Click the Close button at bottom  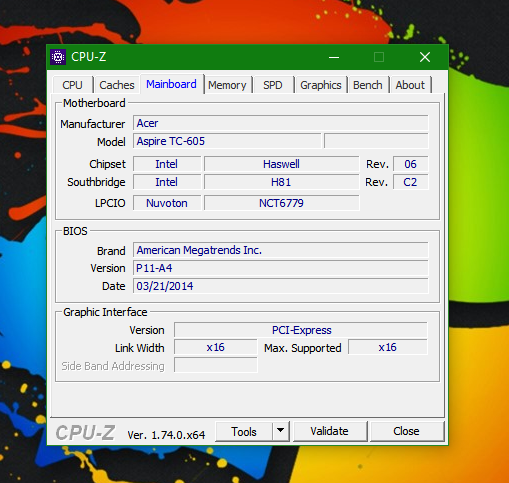click(x=406, y=431)
